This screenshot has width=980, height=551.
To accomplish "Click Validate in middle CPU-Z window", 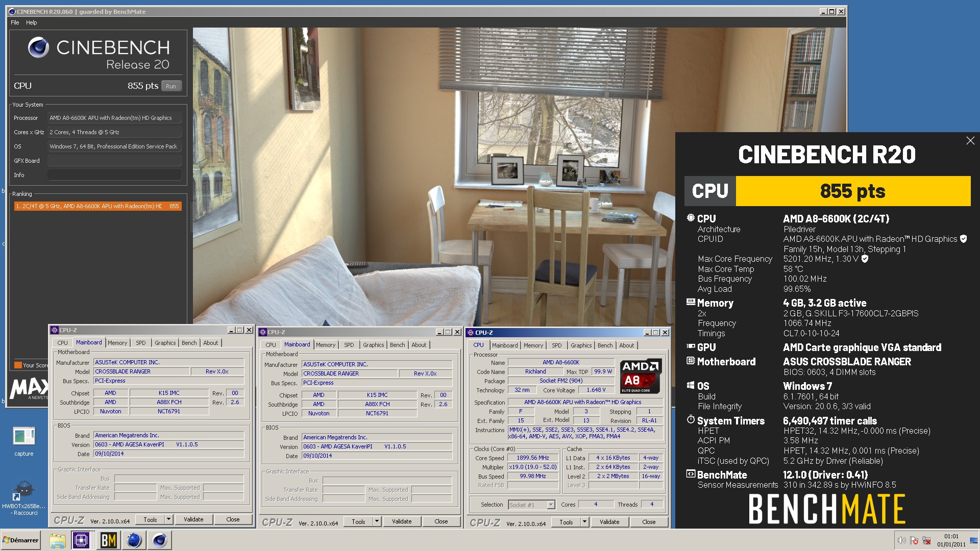I will 402,521.
